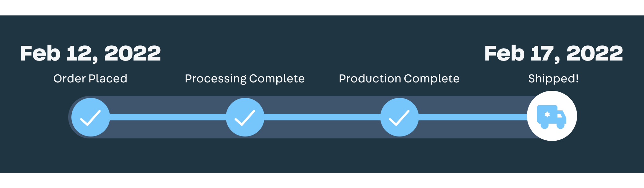
Task: Click the Order Placed label
Action: (90, 79)
